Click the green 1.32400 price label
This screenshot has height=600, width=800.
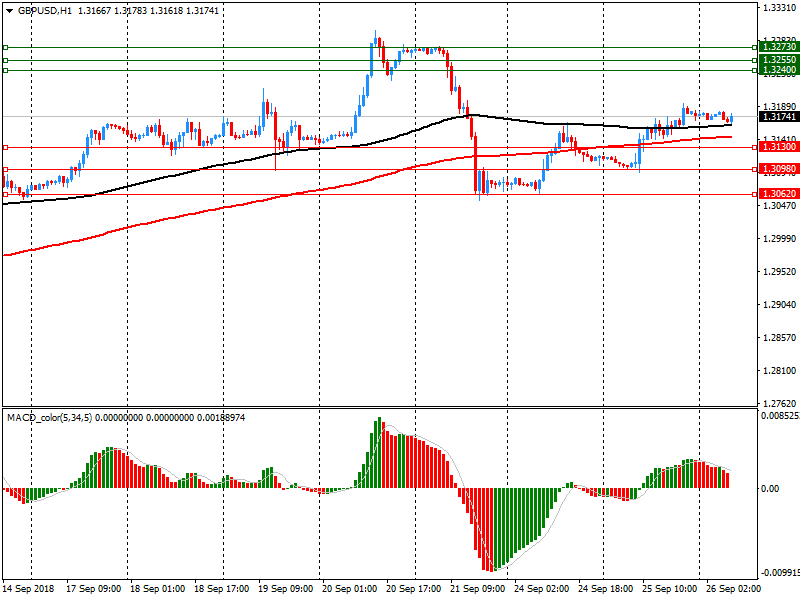[778, 70]
